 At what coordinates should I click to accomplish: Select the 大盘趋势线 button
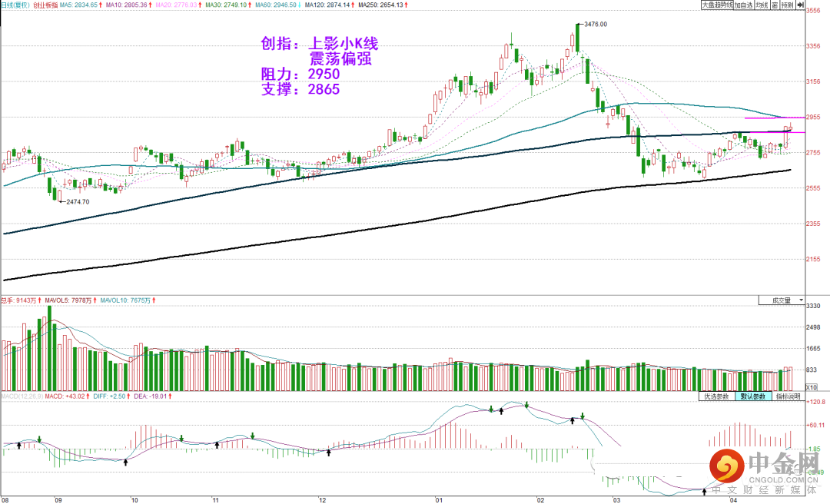[x=717, y=5]
